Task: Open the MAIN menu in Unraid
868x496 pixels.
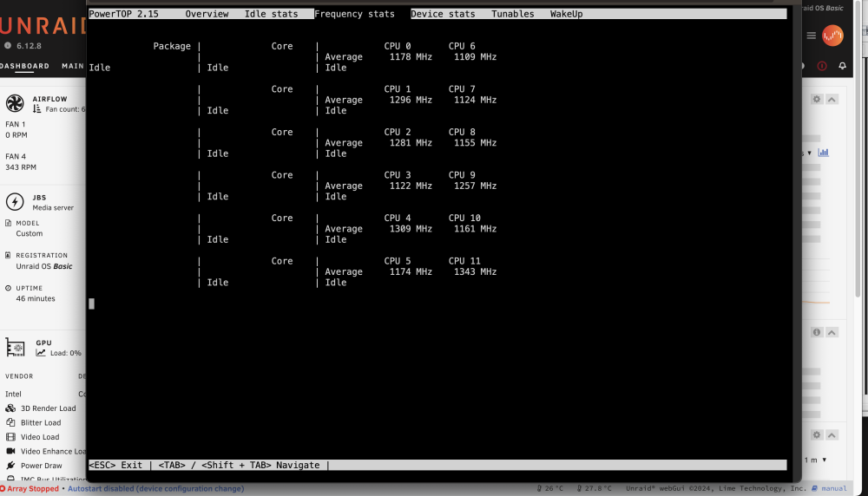Action: pyautogui.click(x=73, y=66)
